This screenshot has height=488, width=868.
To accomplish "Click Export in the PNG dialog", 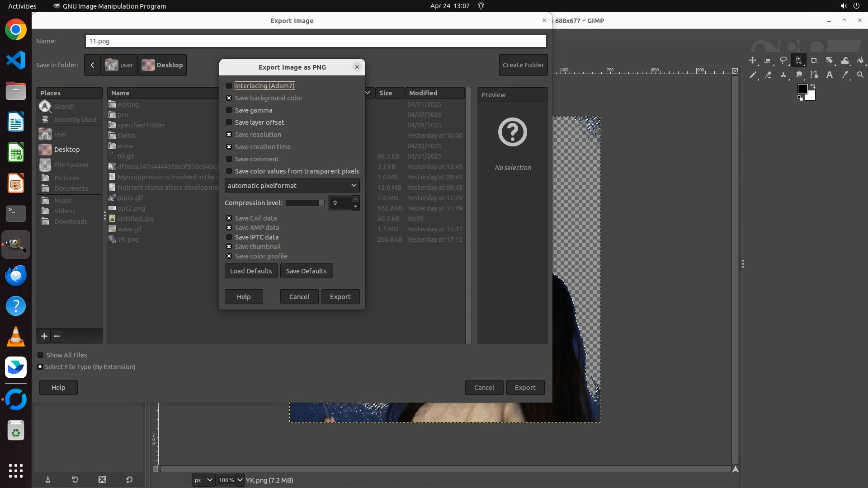I will 340,297.
